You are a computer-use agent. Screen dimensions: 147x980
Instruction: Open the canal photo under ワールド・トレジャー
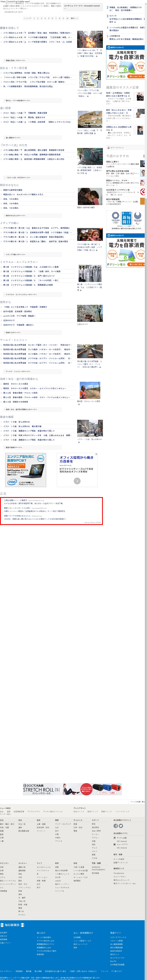tap(90, 352)
